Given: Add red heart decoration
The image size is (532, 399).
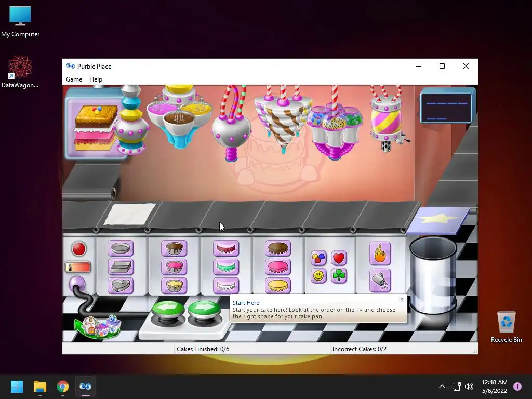Looking at the screenshot, I should (x=339, y=258).
